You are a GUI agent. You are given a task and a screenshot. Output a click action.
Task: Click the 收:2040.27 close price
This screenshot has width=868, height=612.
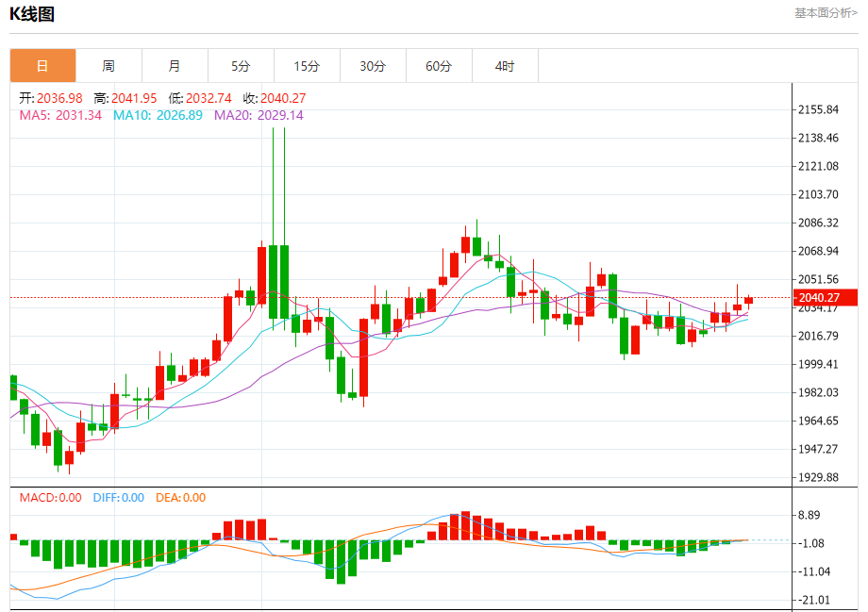pyautogui.click(x=275, y=98)
